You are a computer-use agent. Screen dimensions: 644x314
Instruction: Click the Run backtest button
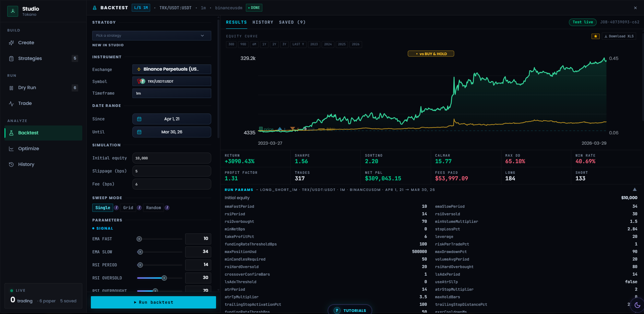pyautogui.click(x=153, y=302)
